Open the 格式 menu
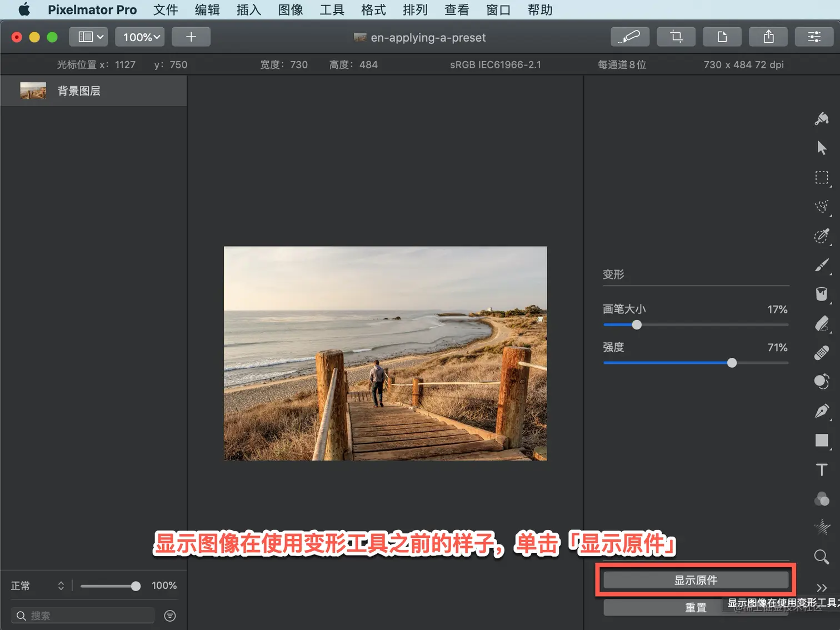This screenshot has height=630, width=840. pos(373,9)
